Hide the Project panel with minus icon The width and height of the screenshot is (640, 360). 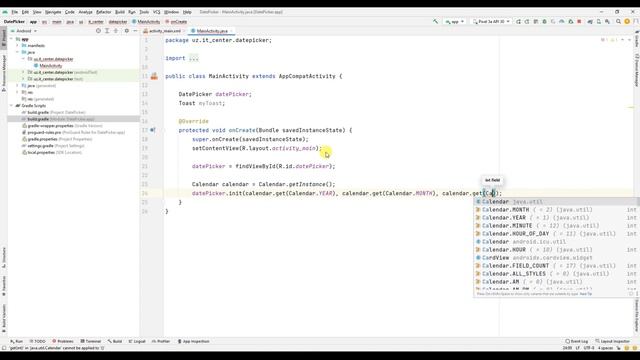135,31
